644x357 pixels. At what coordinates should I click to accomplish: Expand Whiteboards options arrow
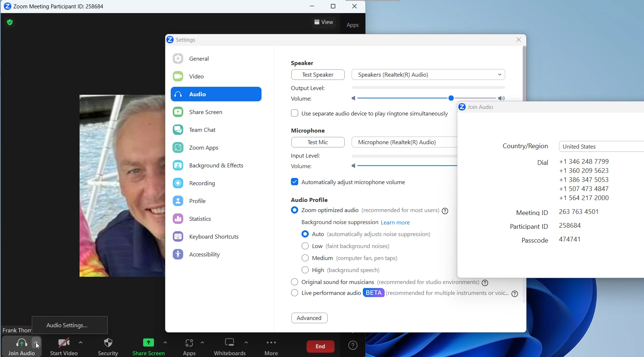pos(247,343)
